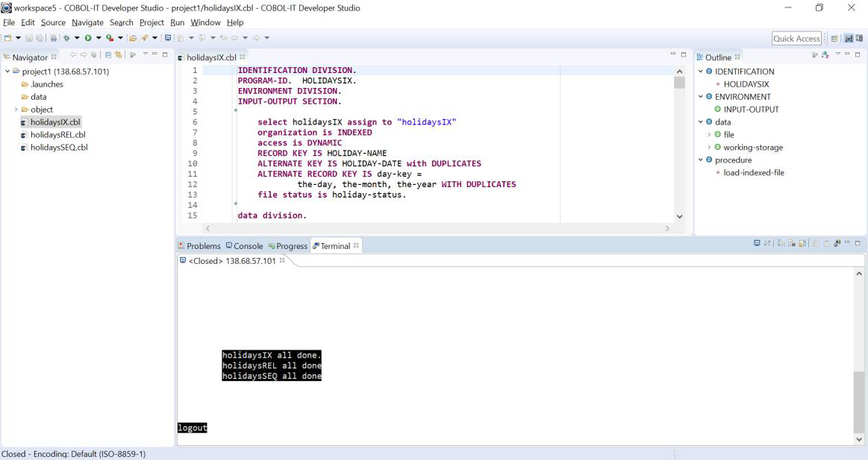The image size is (868, 460).
Task: Click the Quick Access search field
Action: 797,39
